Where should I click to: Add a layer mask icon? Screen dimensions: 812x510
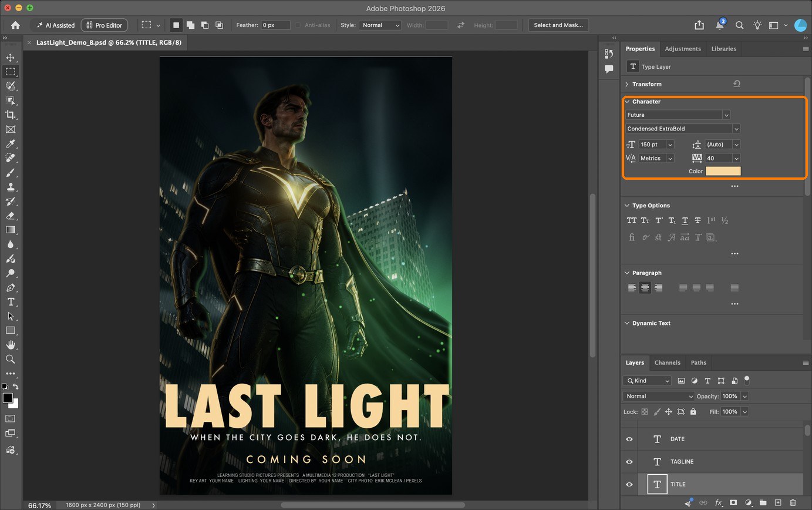point(733,503)
